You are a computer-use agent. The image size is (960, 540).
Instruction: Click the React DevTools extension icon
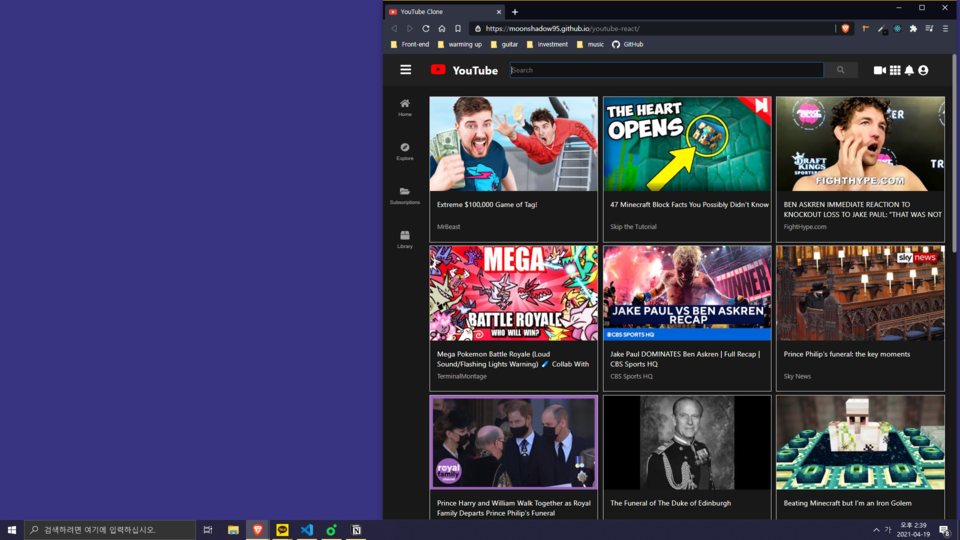(x=898, y=28)
